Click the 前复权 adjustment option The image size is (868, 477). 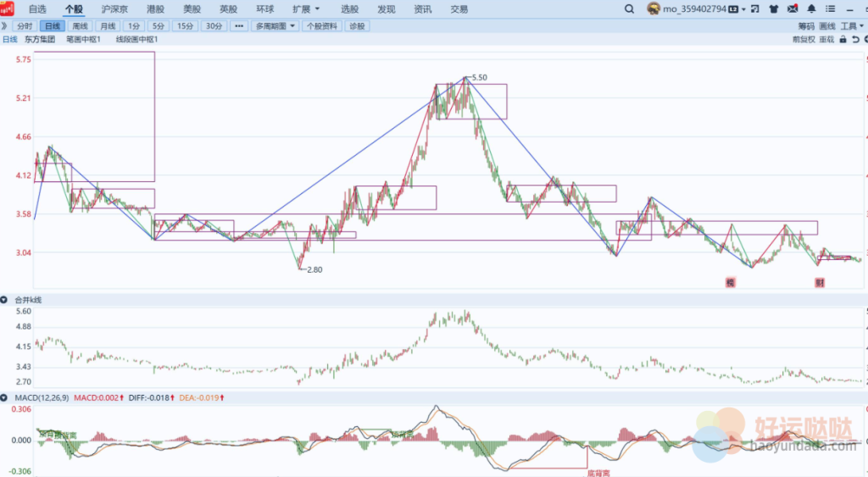[x=804, y=39]
